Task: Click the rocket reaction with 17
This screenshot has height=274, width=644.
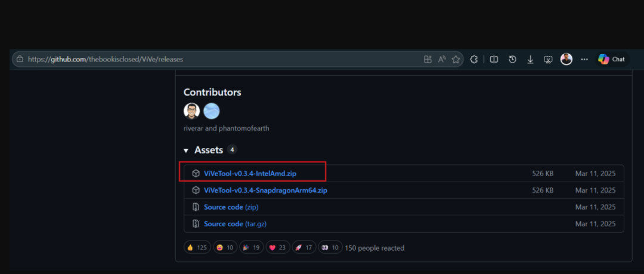Action: pyautogui.click(x=304, y=248)
